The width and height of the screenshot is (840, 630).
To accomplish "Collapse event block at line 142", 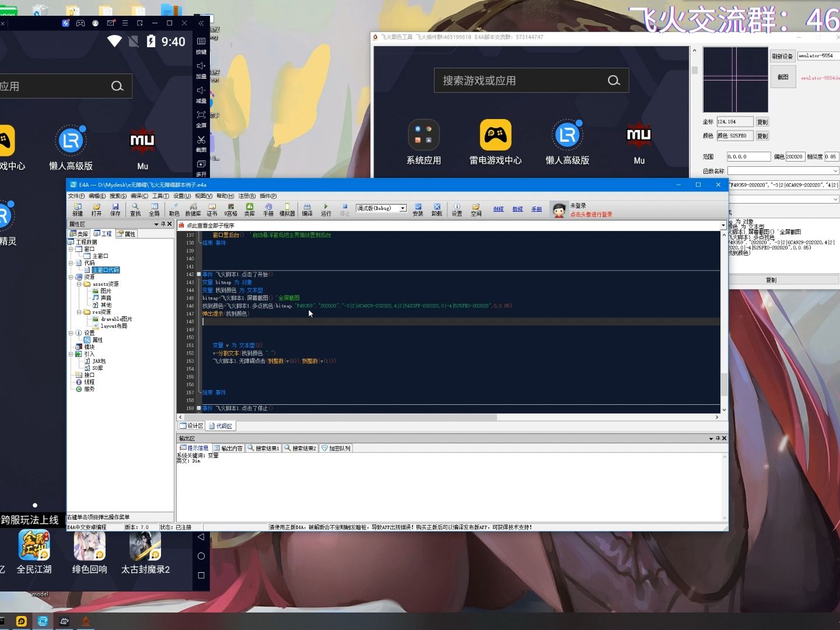I will [x=199, y=274].
